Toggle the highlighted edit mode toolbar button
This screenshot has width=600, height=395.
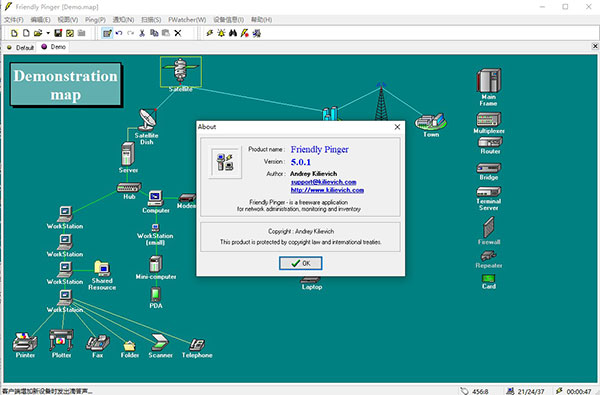click(107, 33)
